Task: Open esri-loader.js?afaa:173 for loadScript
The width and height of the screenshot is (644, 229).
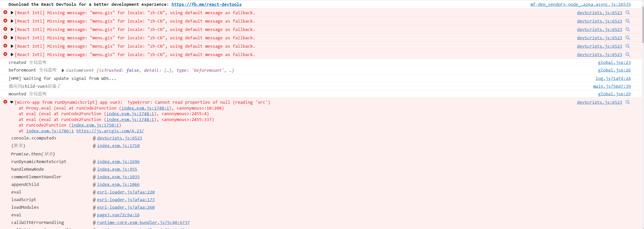Action: (126, 200)
